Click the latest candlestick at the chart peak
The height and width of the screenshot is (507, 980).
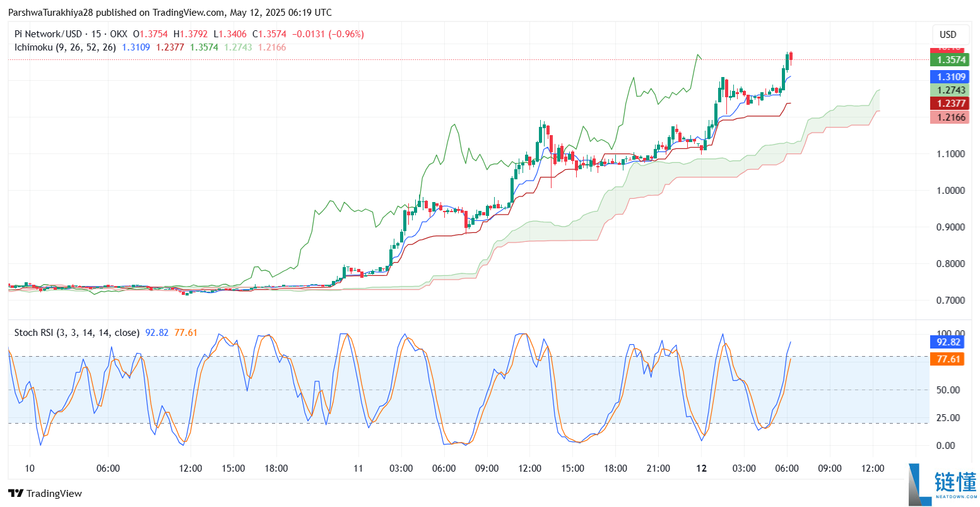pos(791,59)
